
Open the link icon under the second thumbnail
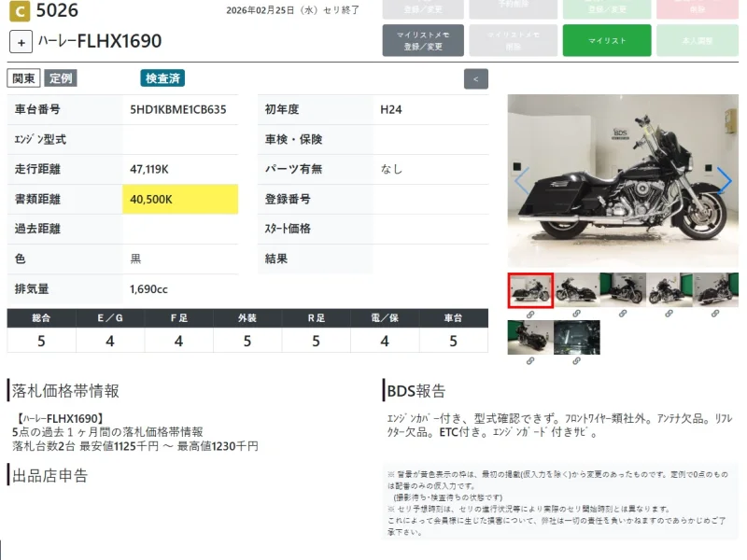point(576,314)
